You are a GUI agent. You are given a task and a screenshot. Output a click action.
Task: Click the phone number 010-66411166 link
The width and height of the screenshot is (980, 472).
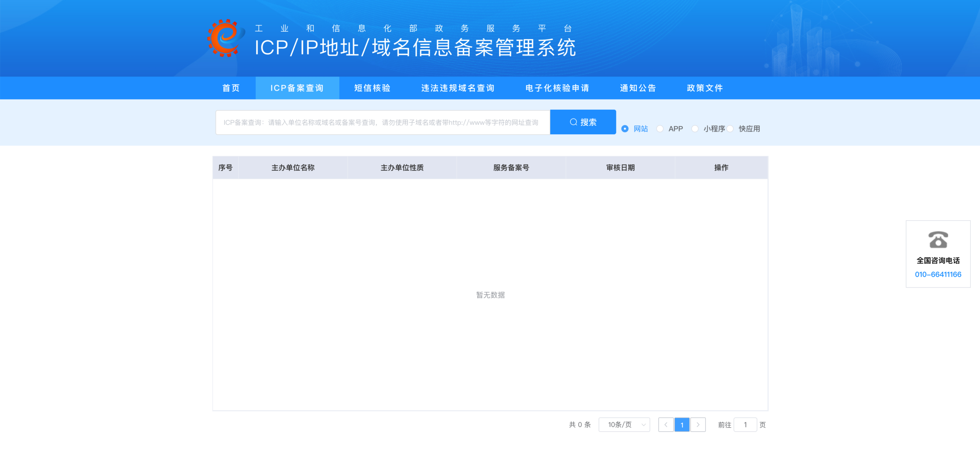[x=938, y=274]
